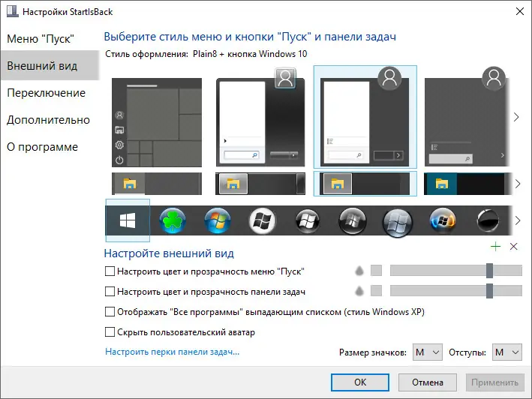Select the Aero glass taskbar style preview
The height and width of the screenshot is (399, 532).
coord(260,184)
